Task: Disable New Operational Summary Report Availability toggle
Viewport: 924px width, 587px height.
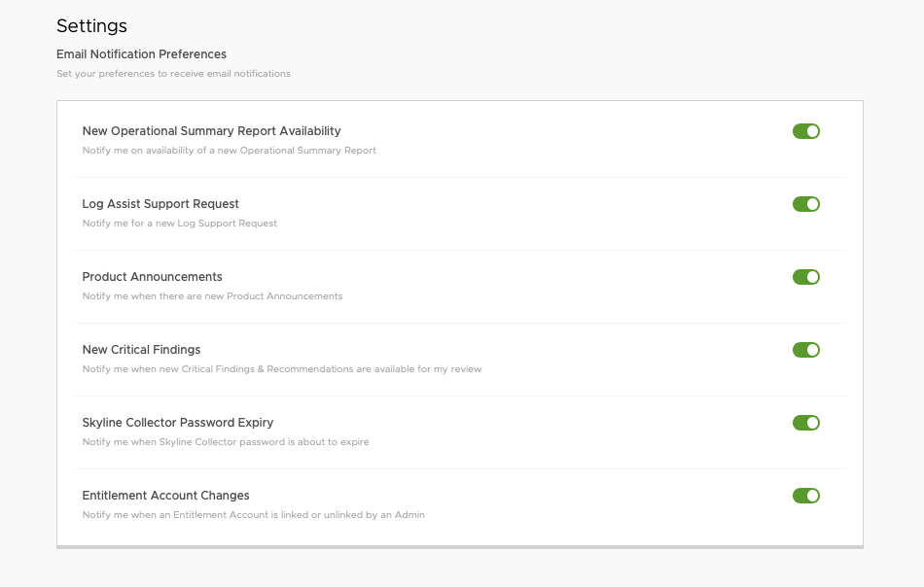Action: coord(805,131)
